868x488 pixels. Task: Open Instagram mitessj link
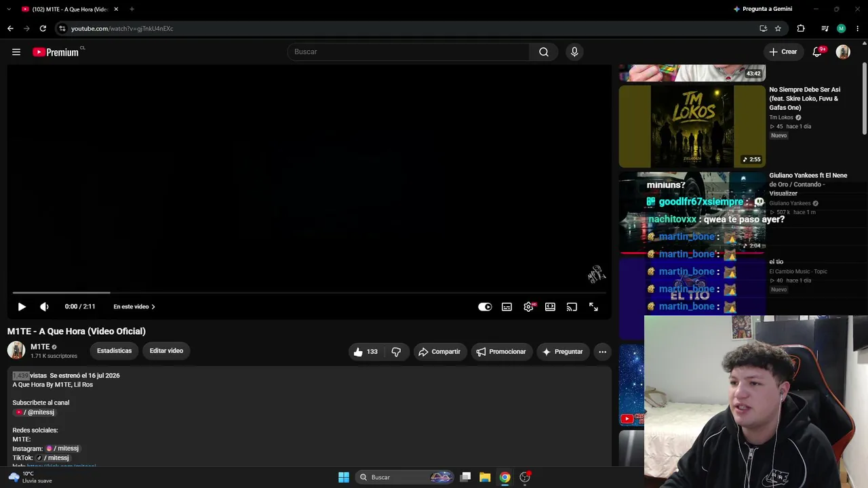click(x=62, y=449)
